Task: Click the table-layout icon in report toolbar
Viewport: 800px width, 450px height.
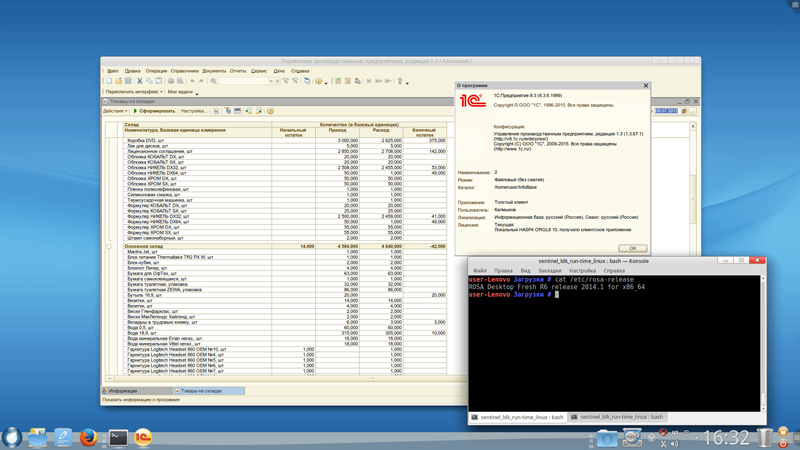Action: coord(237,111)
